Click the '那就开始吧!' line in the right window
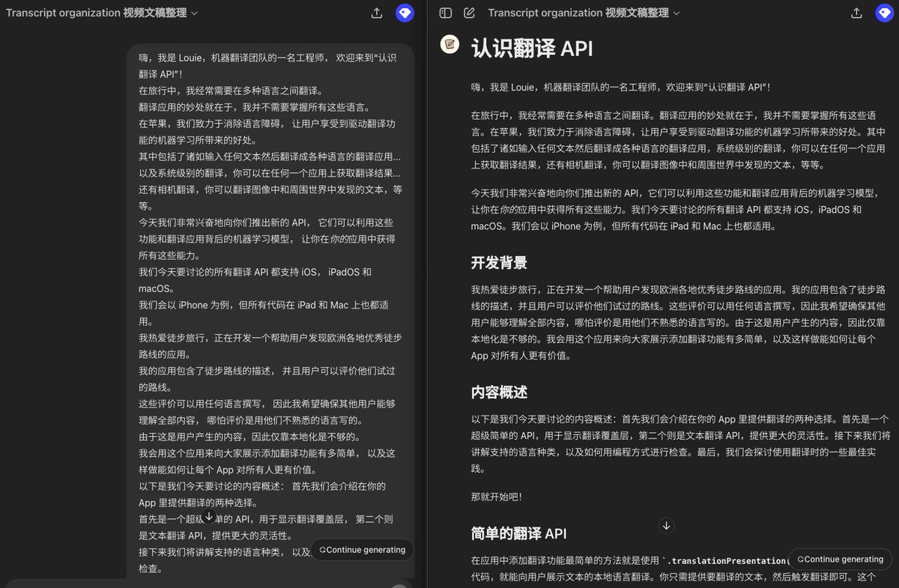 pyautogui.click(x=497, y=497)
